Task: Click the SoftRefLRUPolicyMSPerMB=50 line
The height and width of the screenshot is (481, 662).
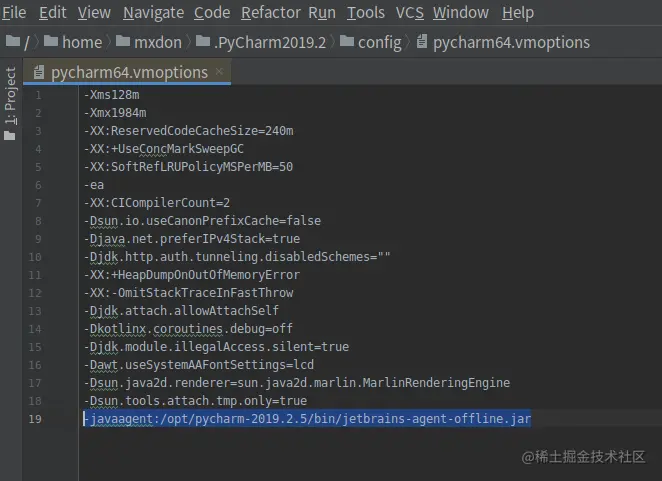Action: [x=188, y=166]
